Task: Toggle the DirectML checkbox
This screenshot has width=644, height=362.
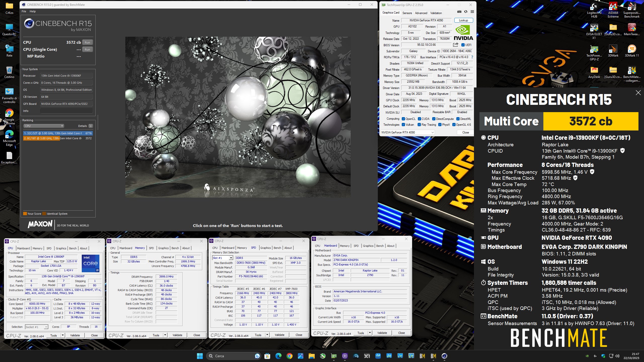Action: (458, 119)
